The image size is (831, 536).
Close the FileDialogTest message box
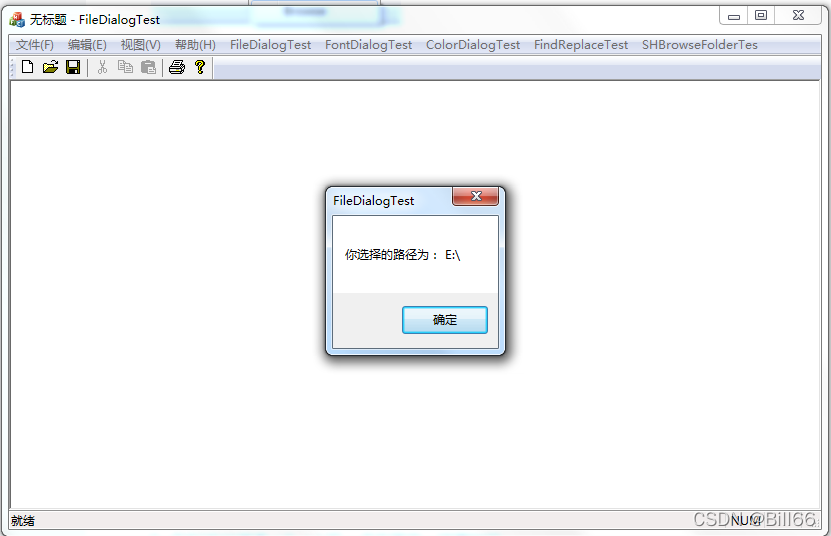[x=475, y=196]
